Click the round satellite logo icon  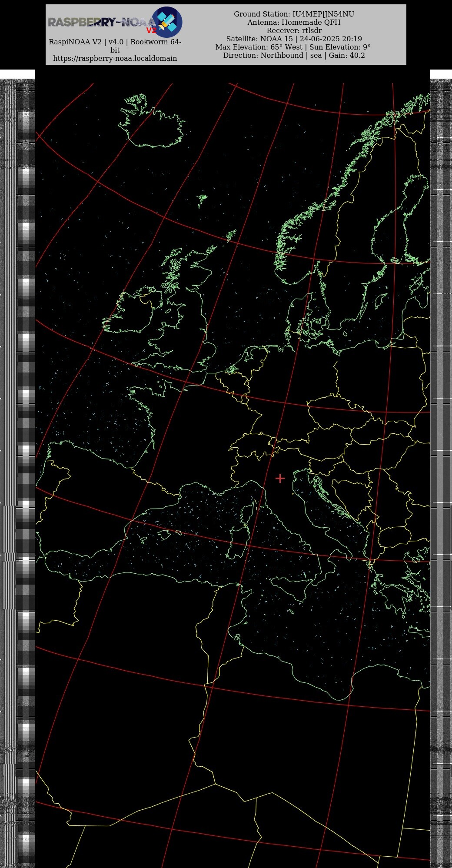pyautogui.click(x=167, y=22)
